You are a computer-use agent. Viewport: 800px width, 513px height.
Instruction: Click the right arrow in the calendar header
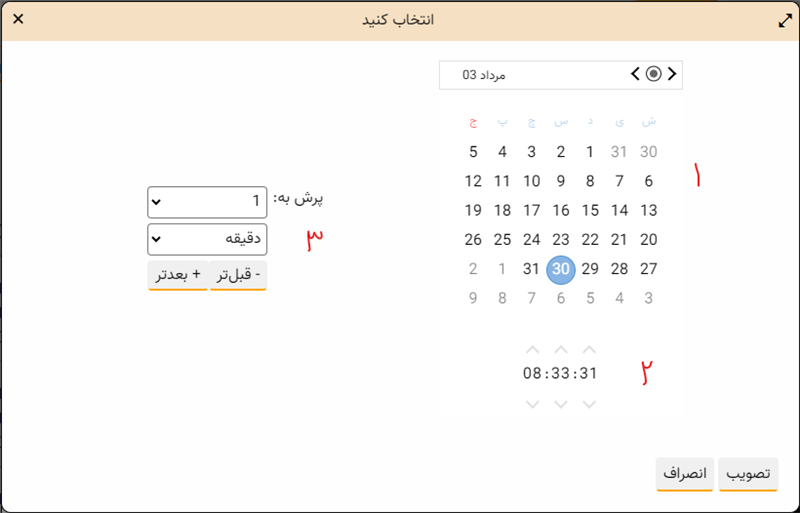(x=672, y=73)
